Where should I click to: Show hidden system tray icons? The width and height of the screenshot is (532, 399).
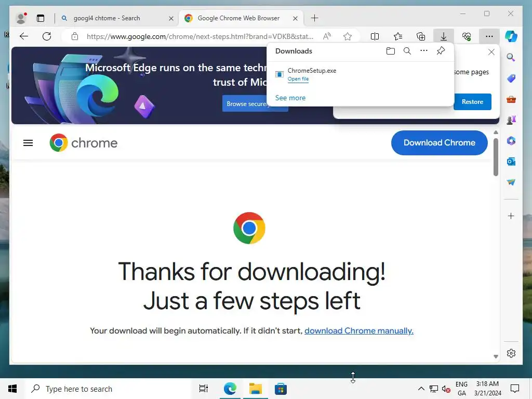421,389
